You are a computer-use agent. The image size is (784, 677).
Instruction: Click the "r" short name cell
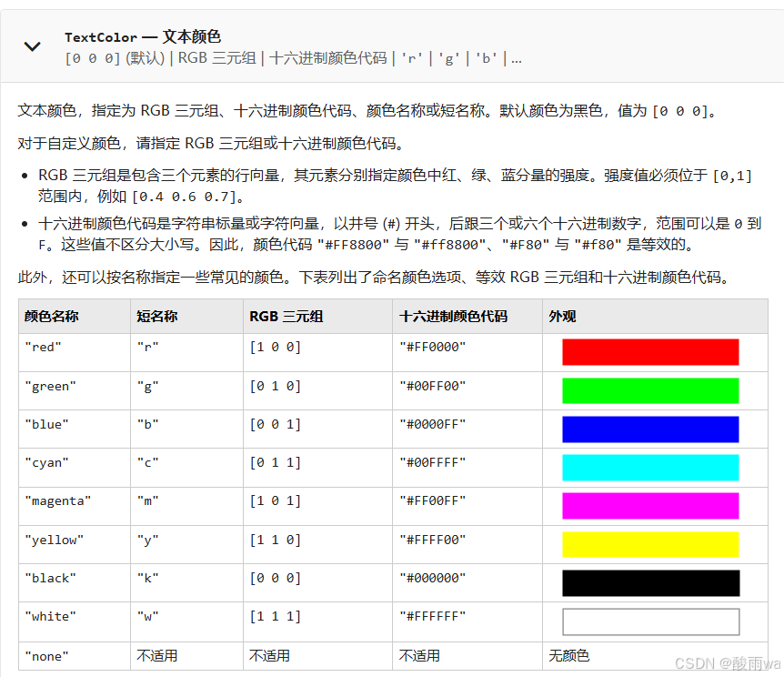187,353
